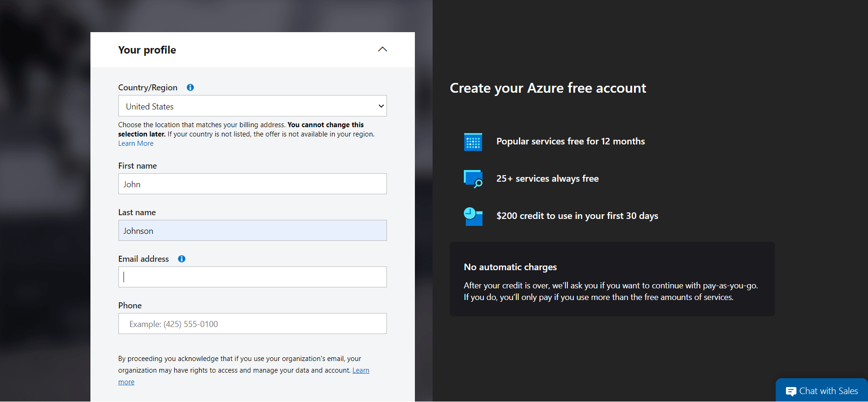Click 'Popular services free for 12 months' text
This screenshot has width=868, height=402.
click(571, 142)
